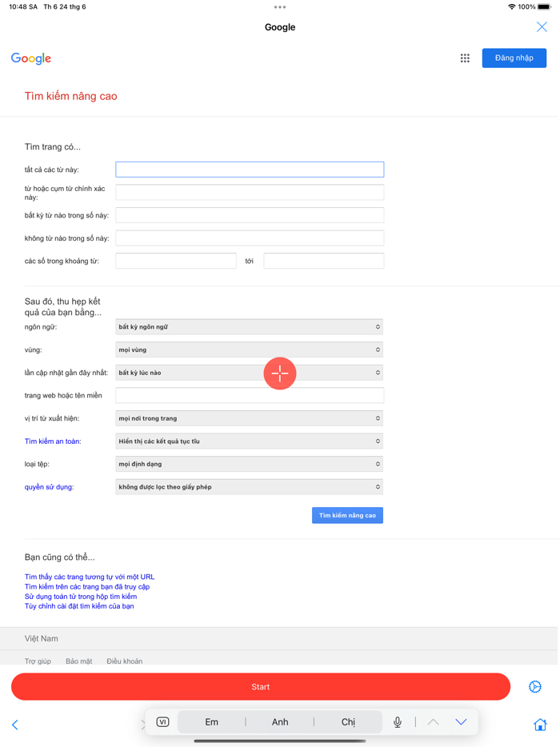Tap the Google apps grid icon
Image resolution: width=560 pixels, height=747 pixels.
click(465, 58)
